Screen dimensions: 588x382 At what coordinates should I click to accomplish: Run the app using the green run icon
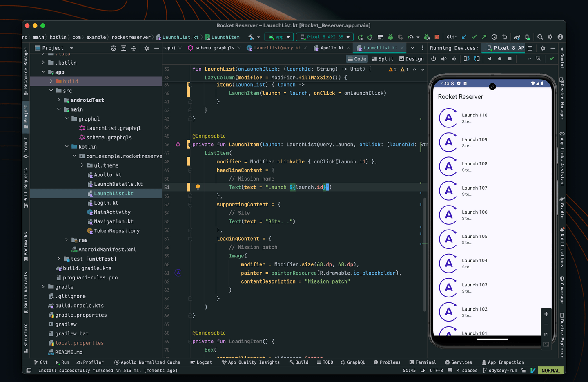(x=361, y=37)
